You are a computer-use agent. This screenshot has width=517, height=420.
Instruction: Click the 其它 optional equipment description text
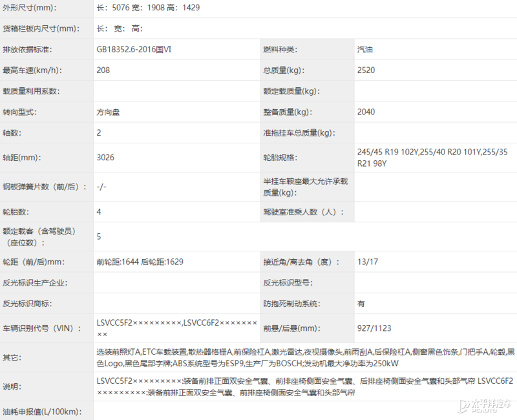tap(305, 357)
